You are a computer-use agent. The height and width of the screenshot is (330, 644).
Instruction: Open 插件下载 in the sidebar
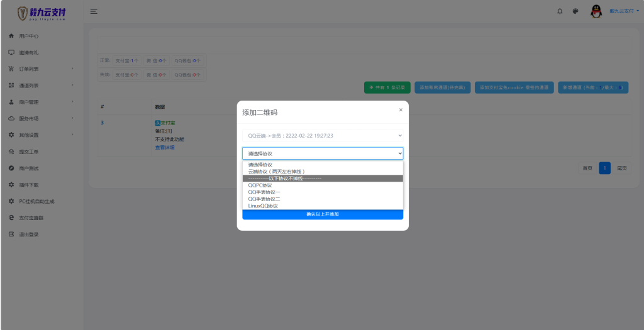[x=29, y=185]
